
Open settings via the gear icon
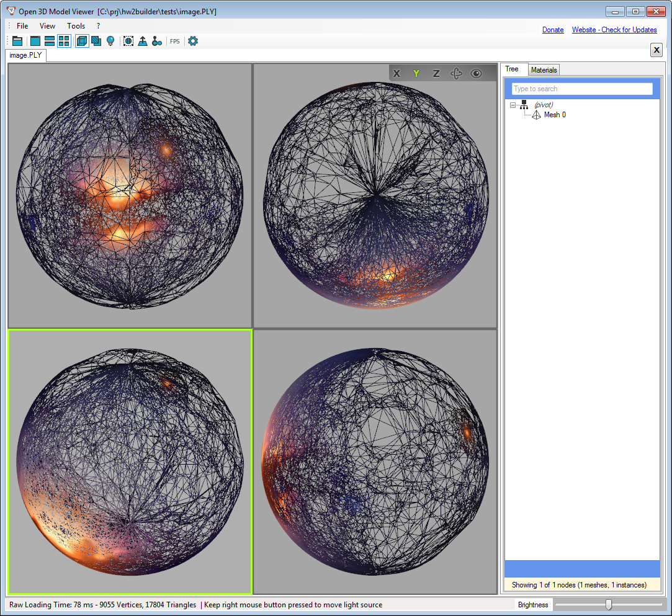tap(193, 41)
